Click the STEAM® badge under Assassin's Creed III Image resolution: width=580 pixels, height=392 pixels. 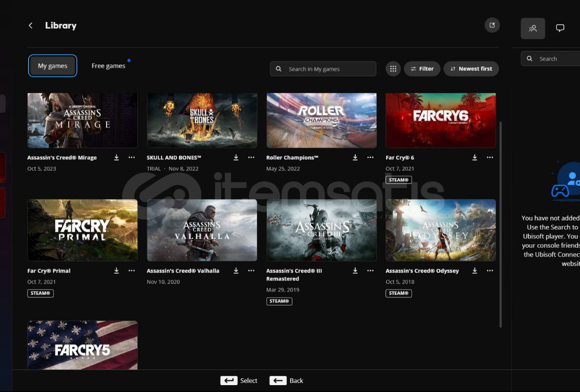(279, 301)
